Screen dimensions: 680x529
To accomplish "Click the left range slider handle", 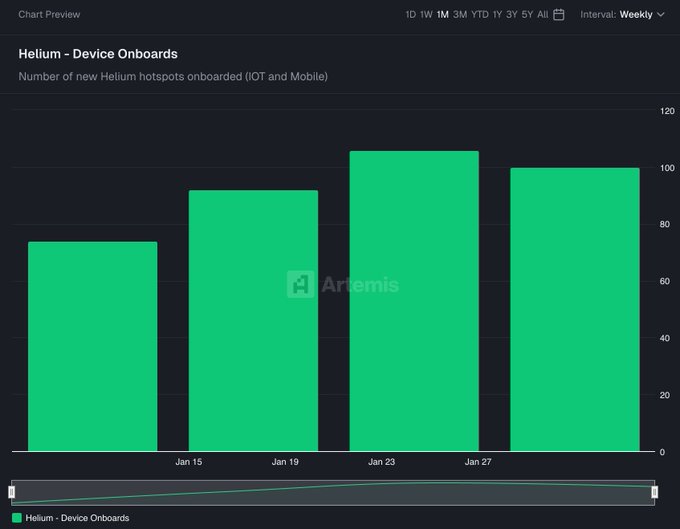I will click(12, 492).
